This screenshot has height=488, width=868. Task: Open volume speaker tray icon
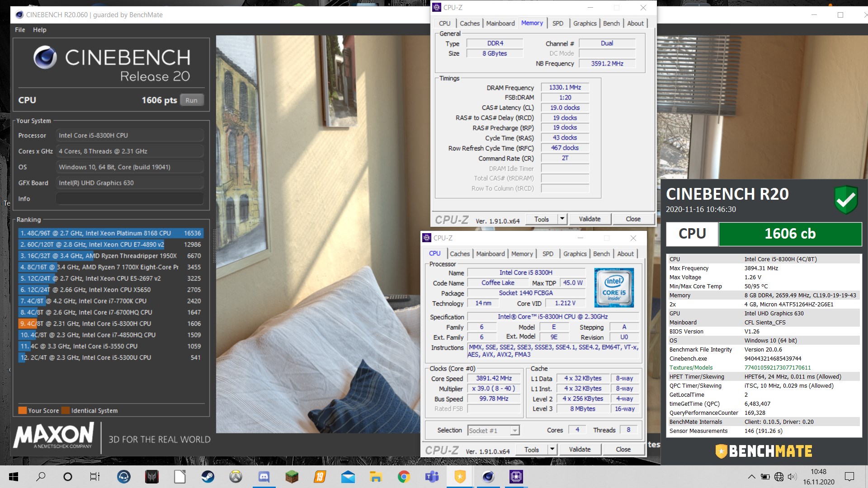tap(792, 477)
